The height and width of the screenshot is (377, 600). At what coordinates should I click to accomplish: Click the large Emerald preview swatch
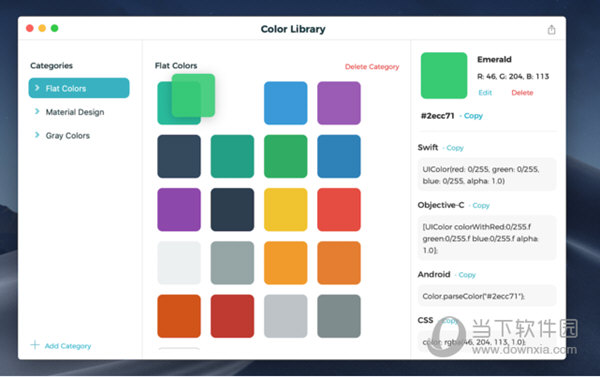coord(444,75)
